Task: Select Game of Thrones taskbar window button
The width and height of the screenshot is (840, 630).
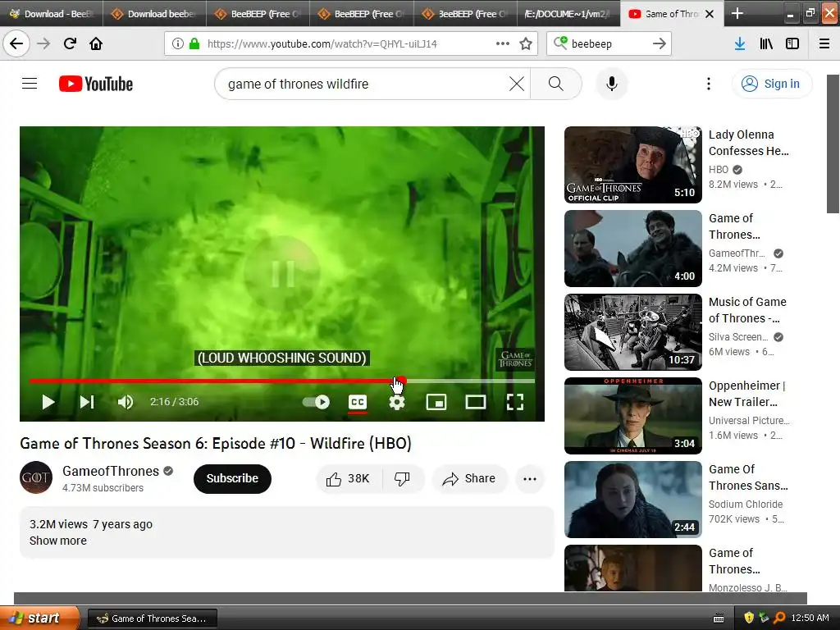Action: [x=152, y=619]
